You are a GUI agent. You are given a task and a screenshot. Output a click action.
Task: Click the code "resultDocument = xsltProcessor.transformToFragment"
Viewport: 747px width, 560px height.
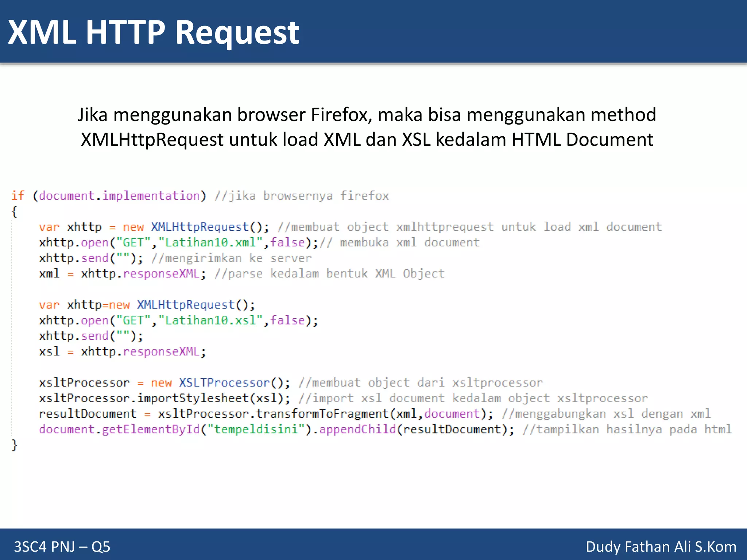215,414
